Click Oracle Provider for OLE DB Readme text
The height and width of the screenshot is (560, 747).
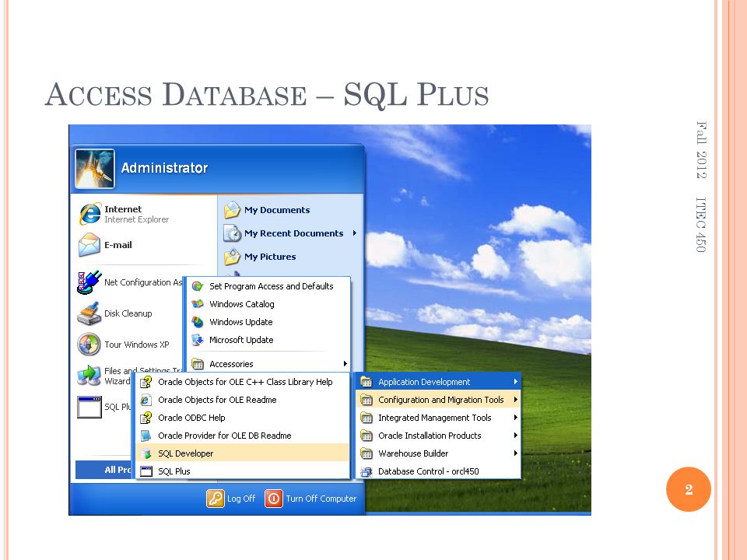tap(224, 436)
